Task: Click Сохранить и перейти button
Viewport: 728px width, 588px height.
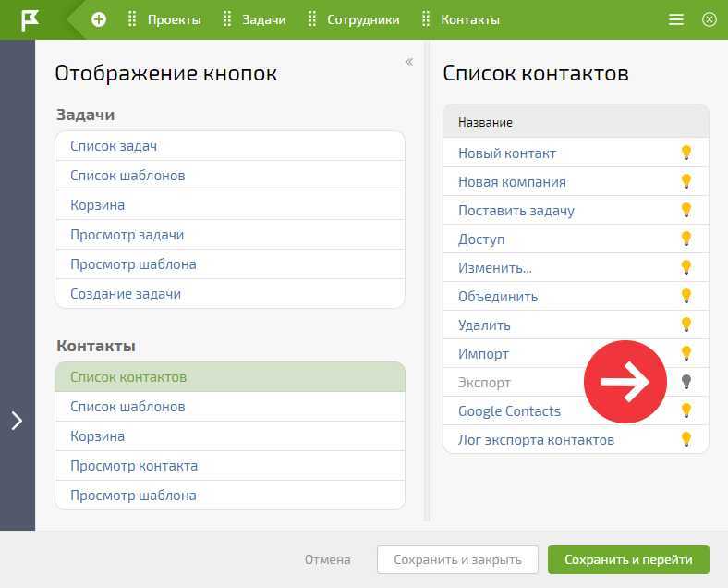Action: coord(628,559)
